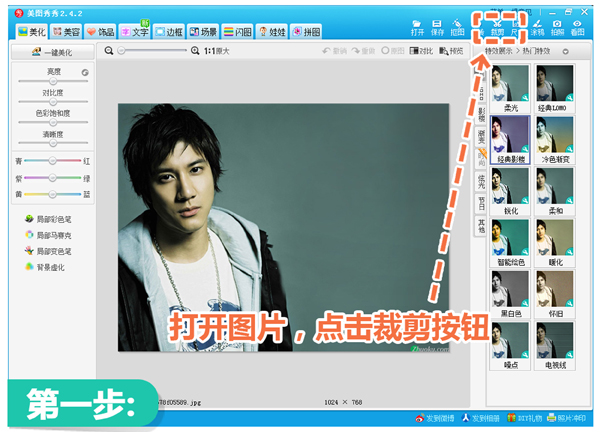Choose the 局部变色笔 tool

pyautogui.click(x=53, y=251)
